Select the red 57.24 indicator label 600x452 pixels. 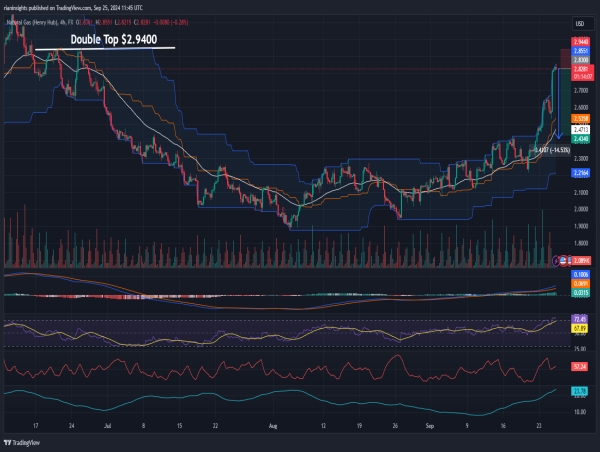(579, 367)
